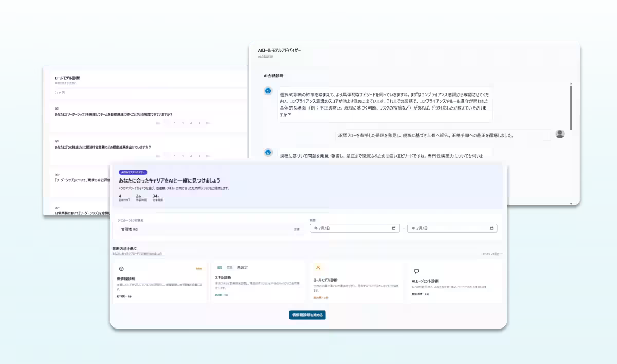
Task: Click the 0 / 44 問 progress counter
Action: click(x=60, y=92)
